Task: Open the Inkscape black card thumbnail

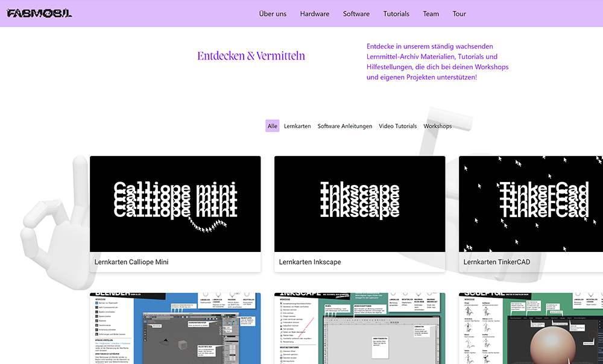Action: [359, 204]
